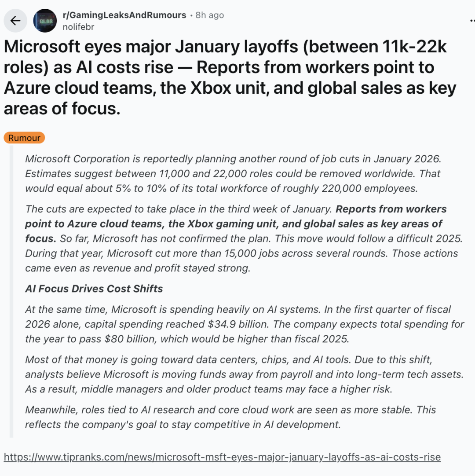Click the blockquote's left vertical bar
This screenshot has height=476, width=475.
(x=11, y=290)
